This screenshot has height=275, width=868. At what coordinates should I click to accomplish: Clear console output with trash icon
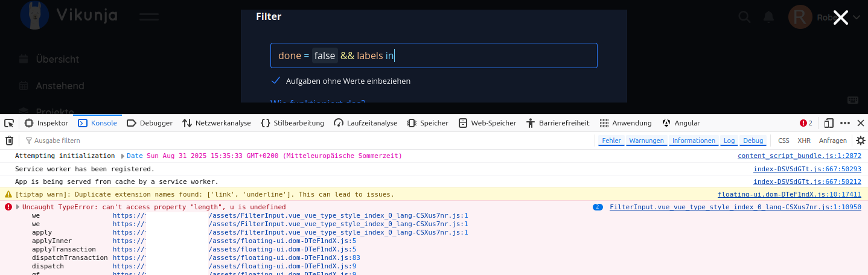click(x=9, y=141)
